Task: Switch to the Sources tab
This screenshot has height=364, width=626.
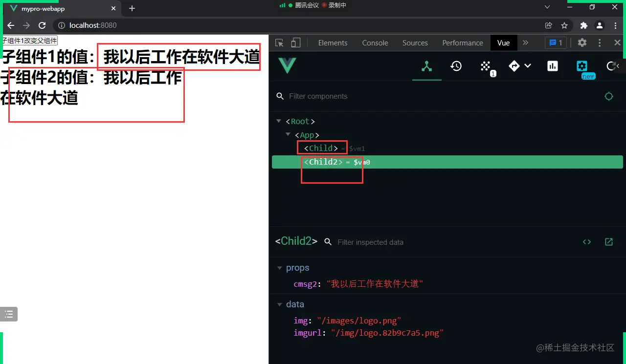Action: tap(415, 43)
